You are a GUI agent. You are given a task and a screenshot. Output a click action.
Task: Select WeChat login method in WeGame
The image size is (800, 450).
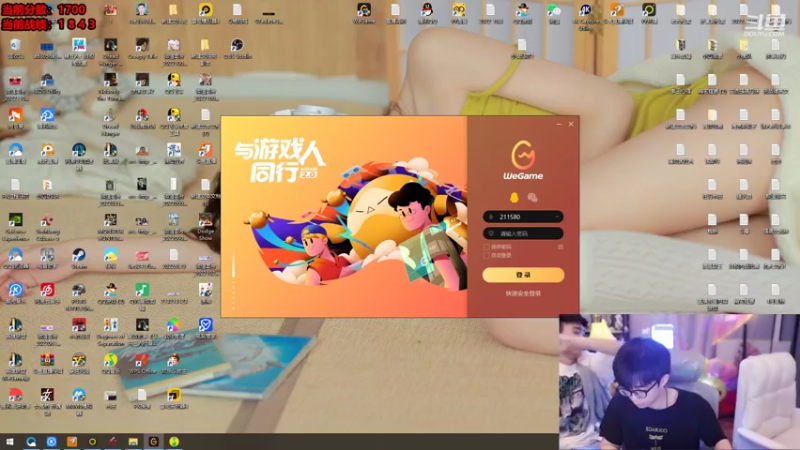[532, 197]
